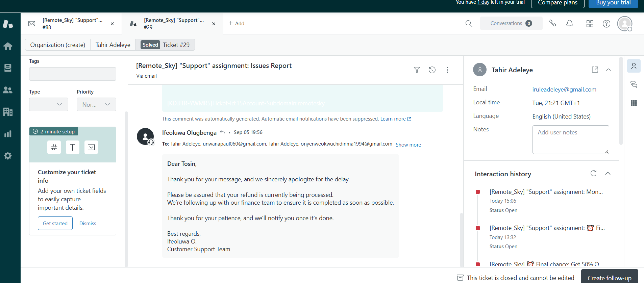Click the search magnifier icon
This screenshot has height=283, width=644.
(469, 23)
